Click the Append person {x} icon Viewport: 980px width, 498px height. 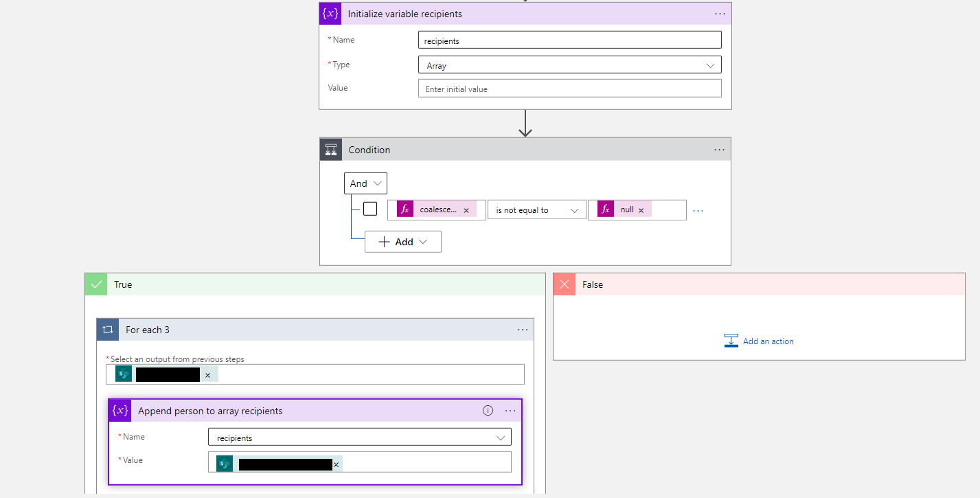click(x=120, y=410)
